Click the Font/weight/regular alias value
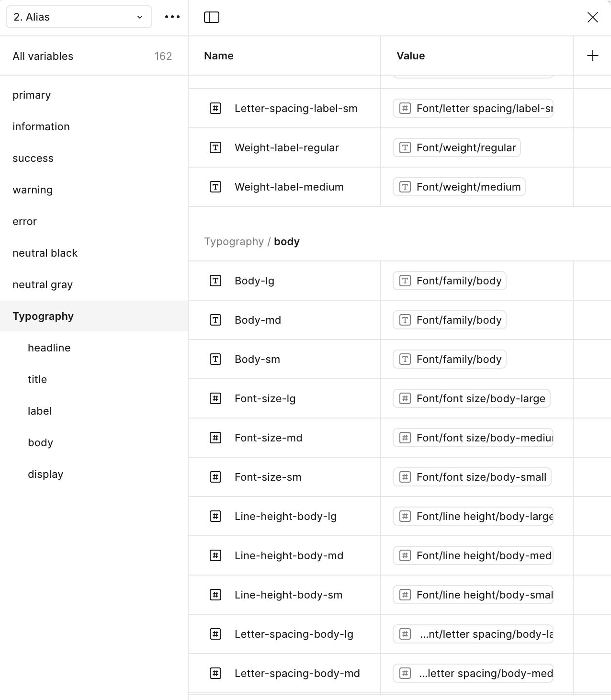The width and height of the screenshot is (611, 700). pos(457,147)
